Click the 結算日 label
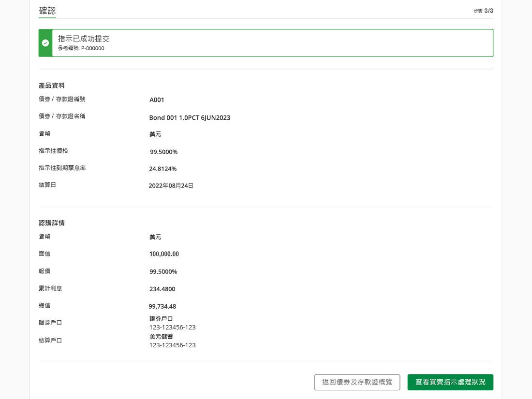Image resolution: width=532 pixels, height=399 pixels. [x=47, y=185]
